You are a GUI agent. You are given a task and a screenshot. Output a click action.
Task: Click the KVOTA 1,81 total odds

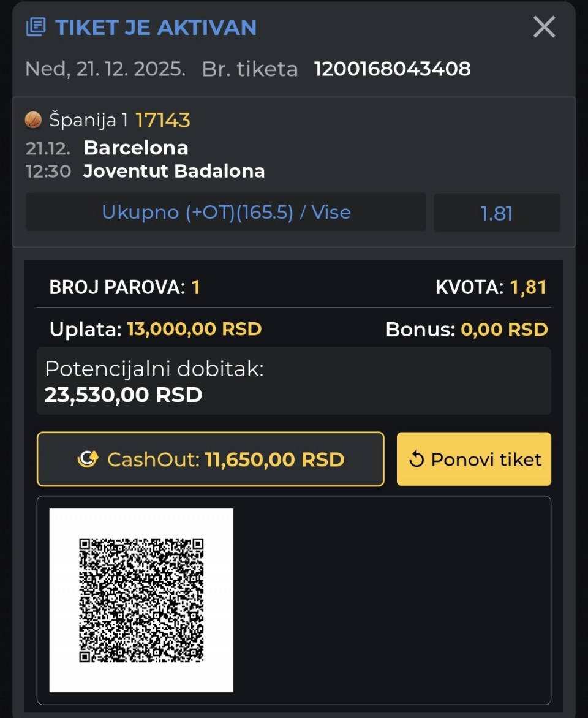tap(528, 287)
